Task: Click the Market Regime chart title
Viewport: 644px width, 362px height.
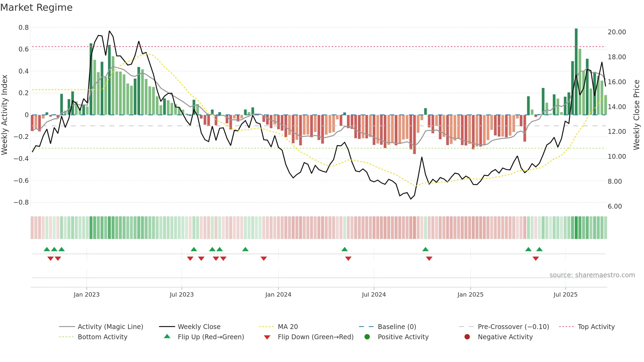Action: (36, 8)
